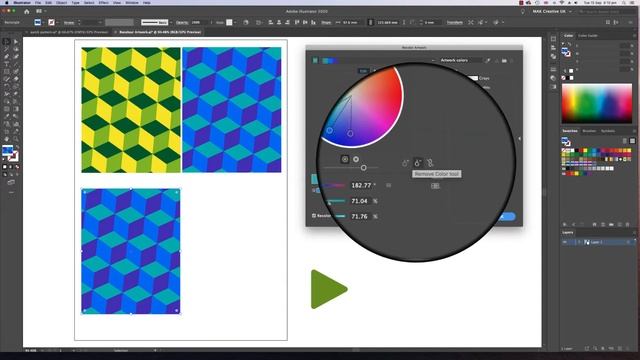Image resolution: width=640 pixels, height=360 pixels.
Task: Collapse the color groups side arrow in dialog
Action: (x=520, y=139)
